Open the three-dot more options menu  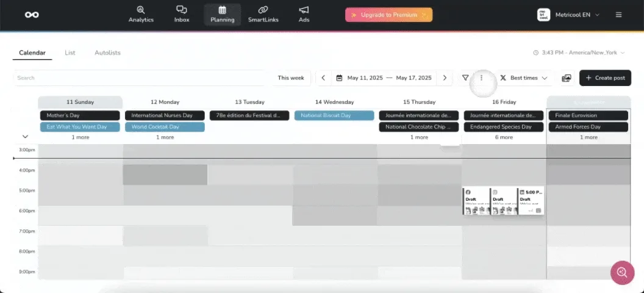click(482, 78)
